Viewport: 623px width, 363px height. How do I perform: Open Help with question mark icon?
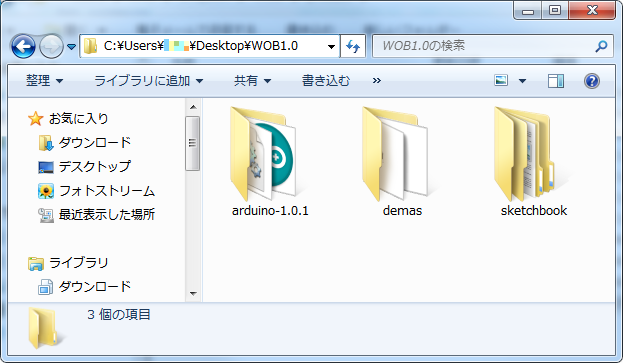pos(592,81)
